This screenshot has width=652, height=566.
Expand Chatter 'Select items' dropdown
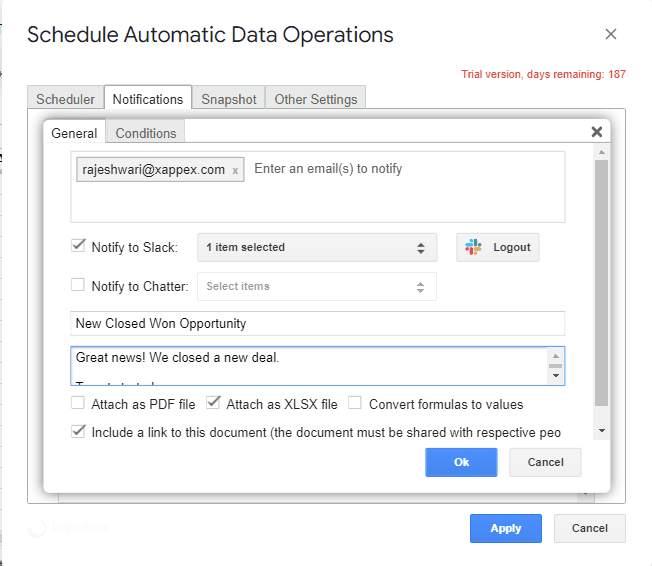(316, 287)
